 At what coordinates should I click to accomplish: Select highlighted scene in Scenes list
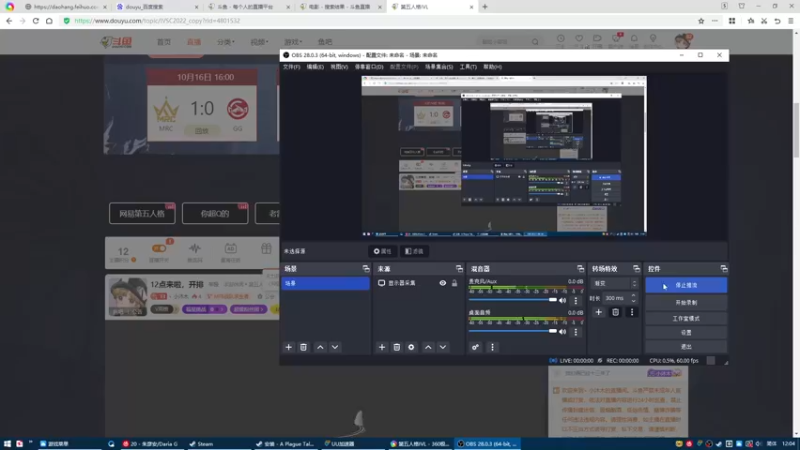coord(326,283)
